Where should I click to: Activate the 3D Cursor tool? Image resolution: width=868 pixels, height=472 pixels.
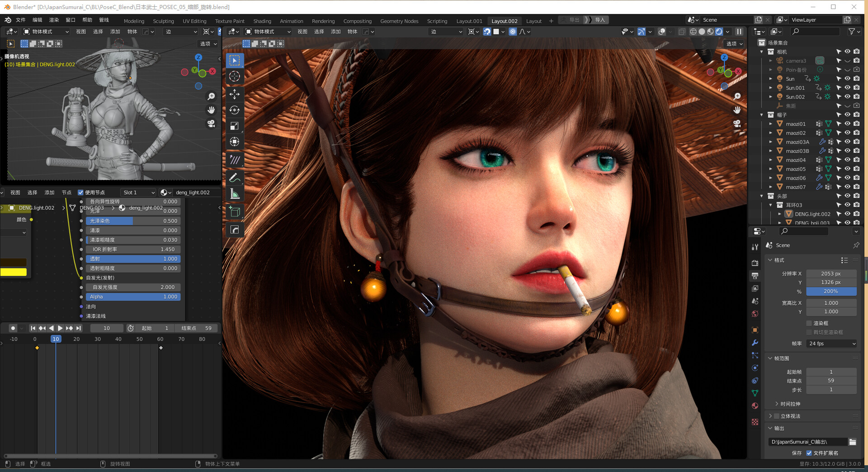[235, 76]
